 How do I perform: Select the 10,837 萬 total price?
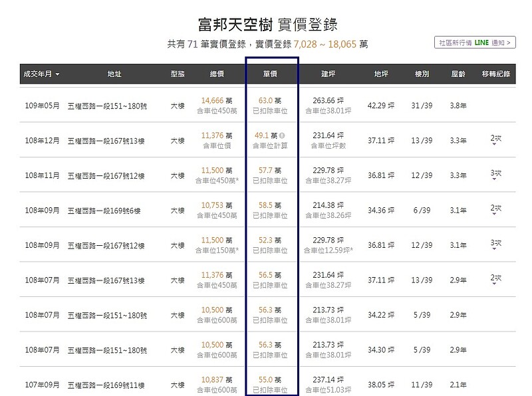(x=217, y=380)
